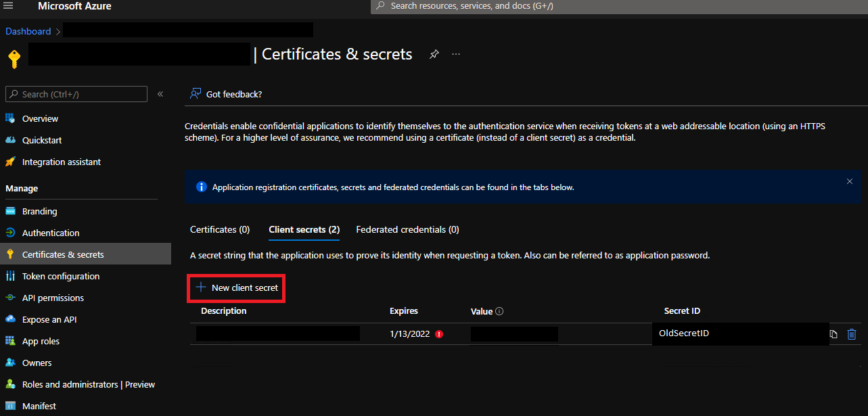Image resolution: width=868 pixels, height=416 pixels.
Task: Click the Owners people icon
Action: [x=10, y=363]
